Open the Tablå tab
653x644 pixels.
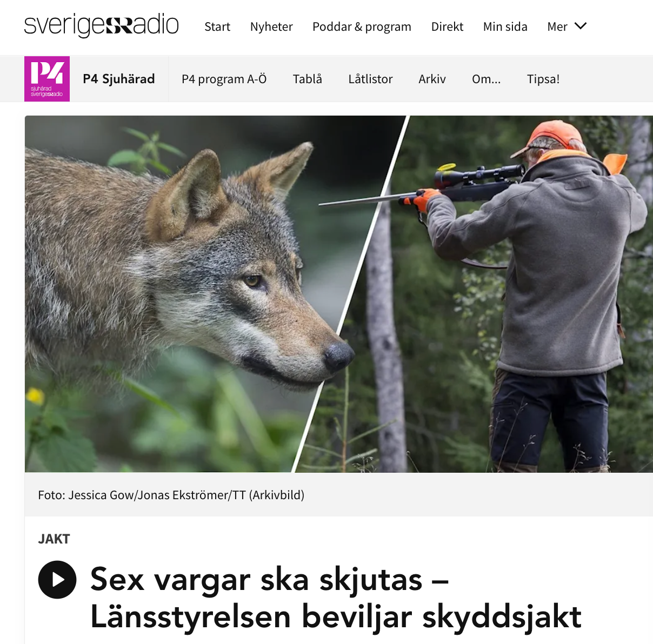(x=307, y=79)
